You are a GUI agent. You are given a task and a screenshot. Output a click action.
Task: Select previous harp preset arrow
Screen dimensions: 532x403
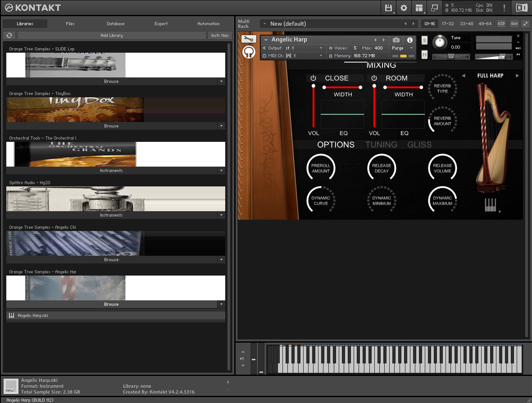coord(464,76)
